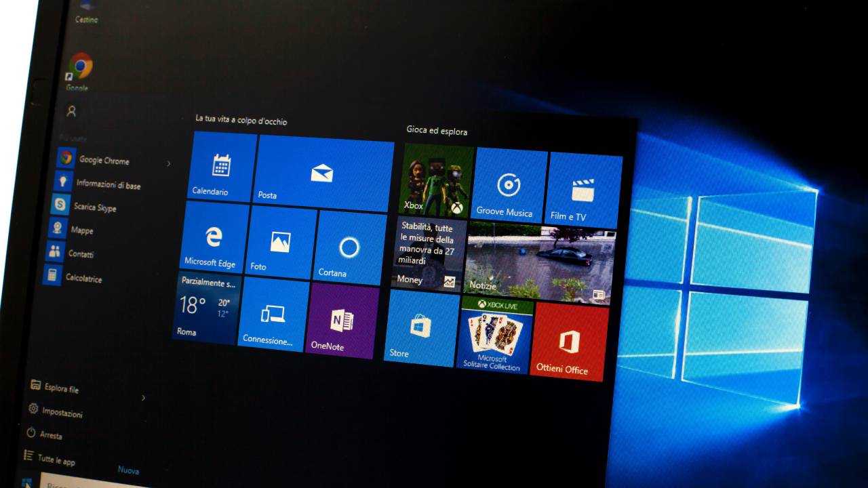
Task: Open Contatti from the app list
Action: coord(70,252)
